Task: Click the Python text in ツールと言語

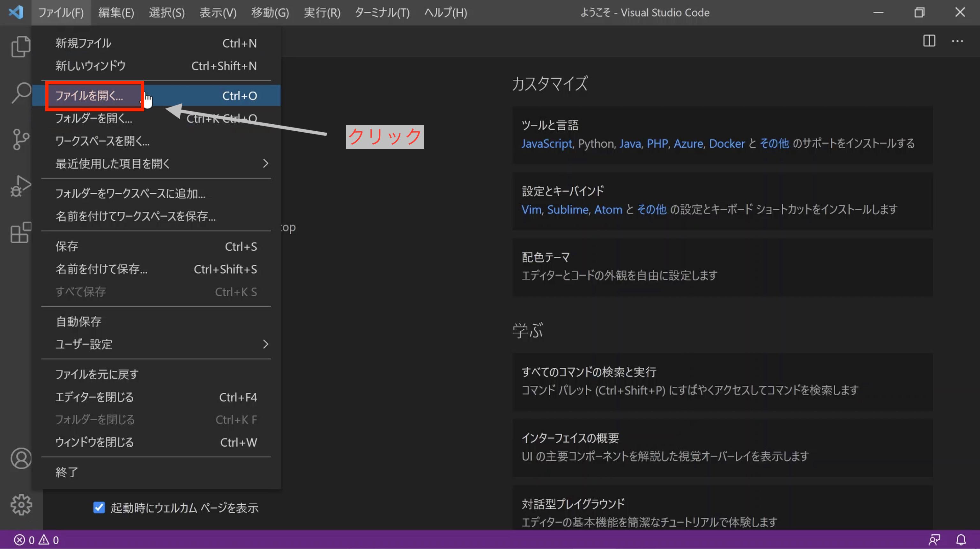Action: pos(595,143)
